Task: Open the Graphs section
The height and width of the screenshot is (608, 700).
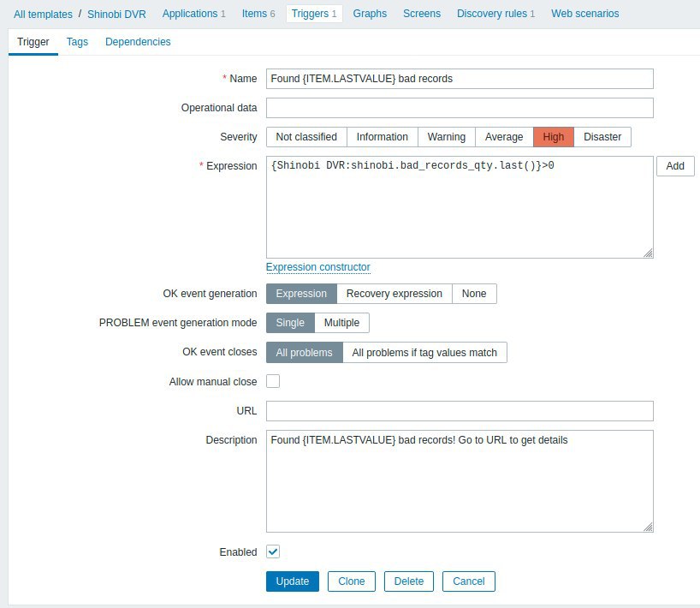Action: [x=370, y=14]
